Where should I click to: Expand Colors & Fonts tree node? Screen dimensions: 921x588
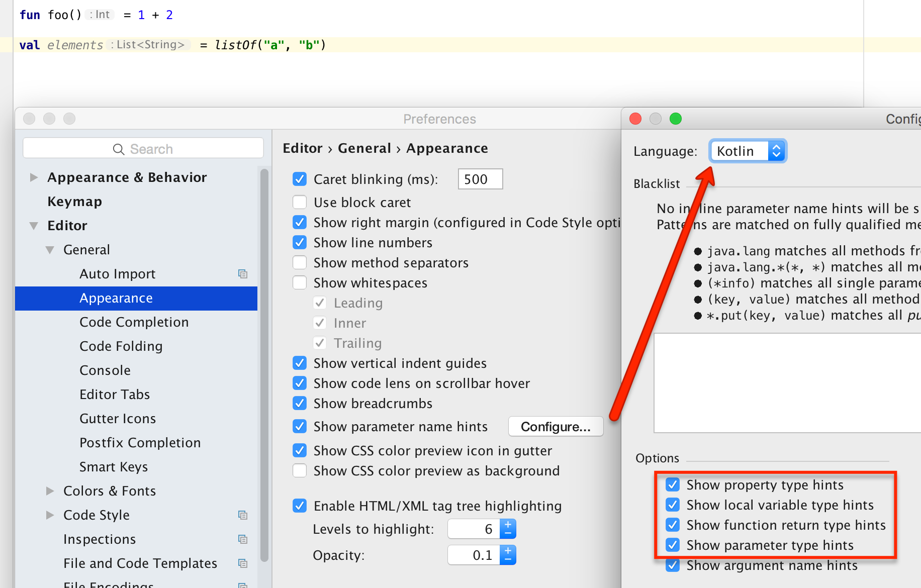click(50, 491)
